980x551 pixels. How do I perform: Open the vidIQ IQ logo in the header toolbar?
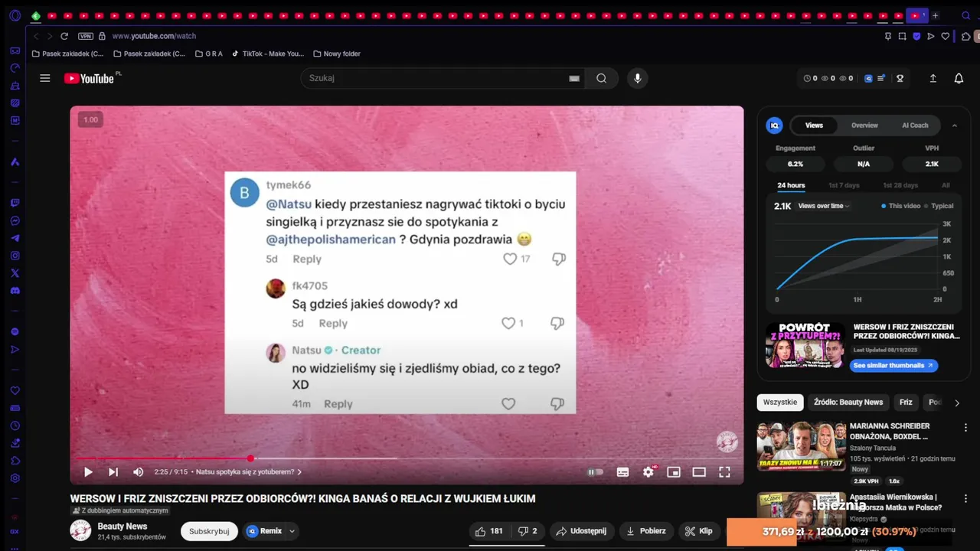tap(868, 78)
